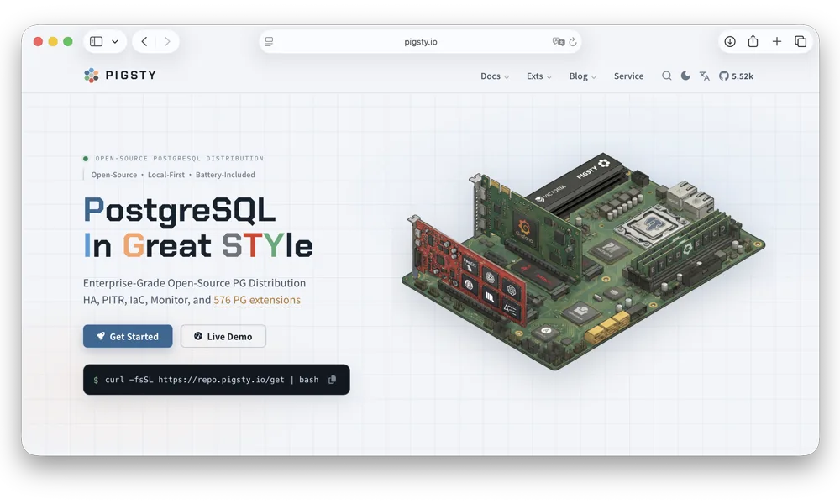Viewport: 840px width, 504px height.
Task: Open the 576 PG extensions link
Action: [257, 300]
